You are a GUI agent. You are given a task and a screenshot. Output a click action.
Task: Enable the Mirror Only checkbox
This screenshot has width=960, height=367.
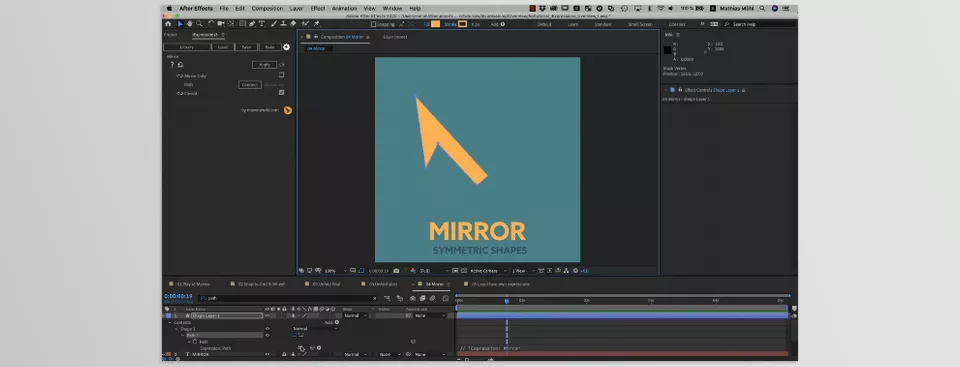pos(282,75)
